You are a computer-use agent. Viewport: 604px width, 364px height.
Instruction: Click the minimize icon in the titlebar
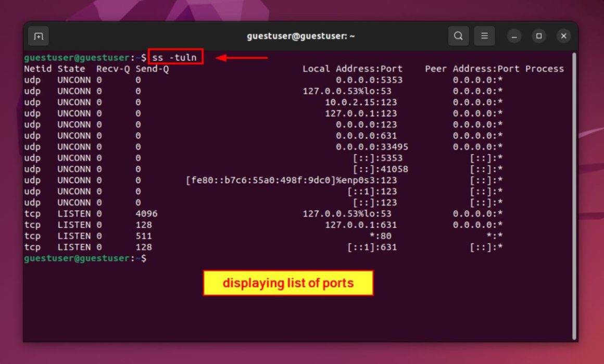tap(514, 36)
